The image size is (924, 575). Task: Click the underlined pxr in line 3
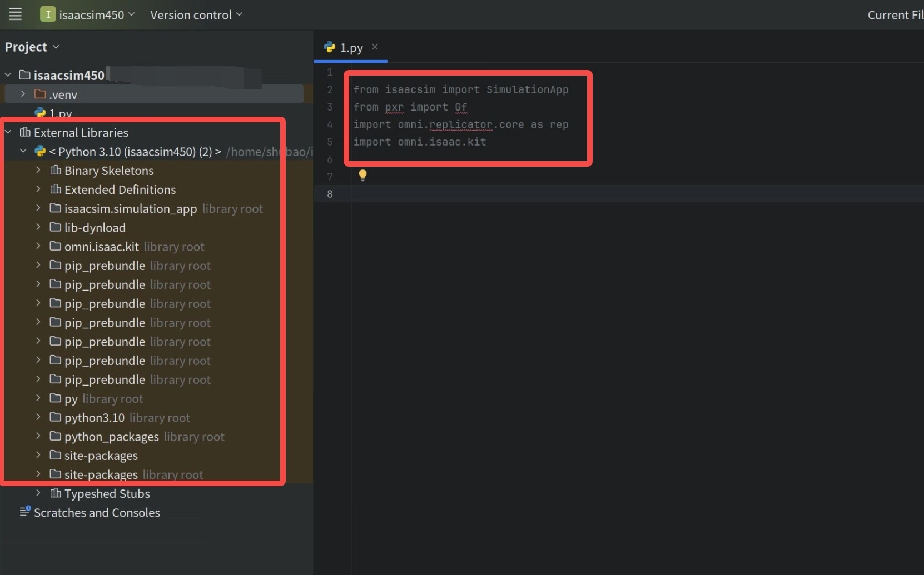pos(394,107)
